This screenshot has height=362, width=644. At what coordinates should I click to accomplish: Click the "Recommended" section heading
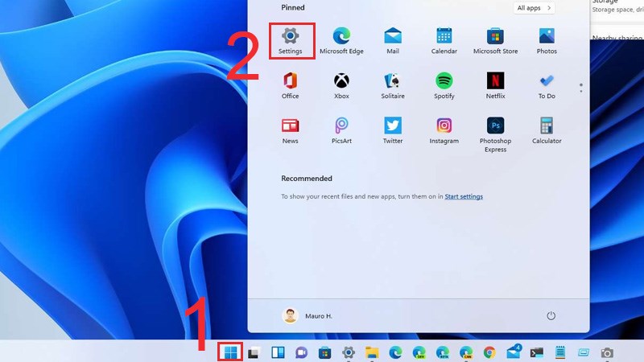point(307,179)
